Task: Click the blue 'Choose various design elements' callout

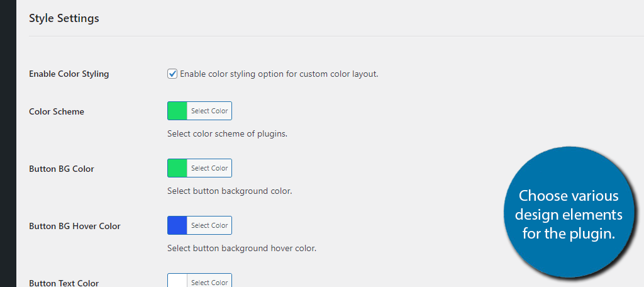Action: (x=569, y=213)
